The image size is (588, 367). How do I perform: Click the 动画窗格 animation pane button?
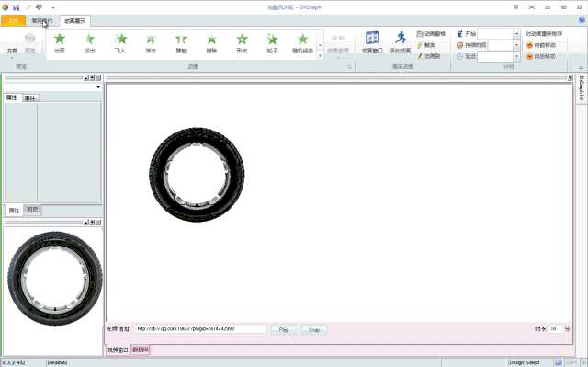(x=431, y=34)
